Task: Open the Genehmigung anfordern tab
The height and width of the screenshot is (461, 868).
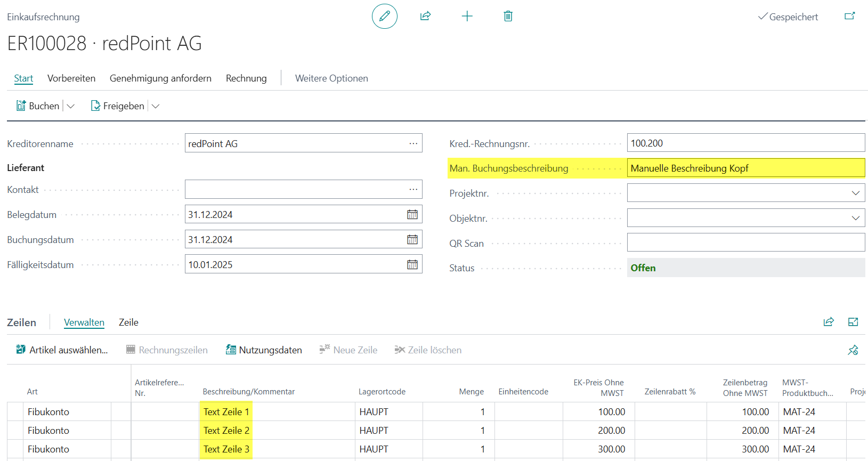Action: [160, 78]
